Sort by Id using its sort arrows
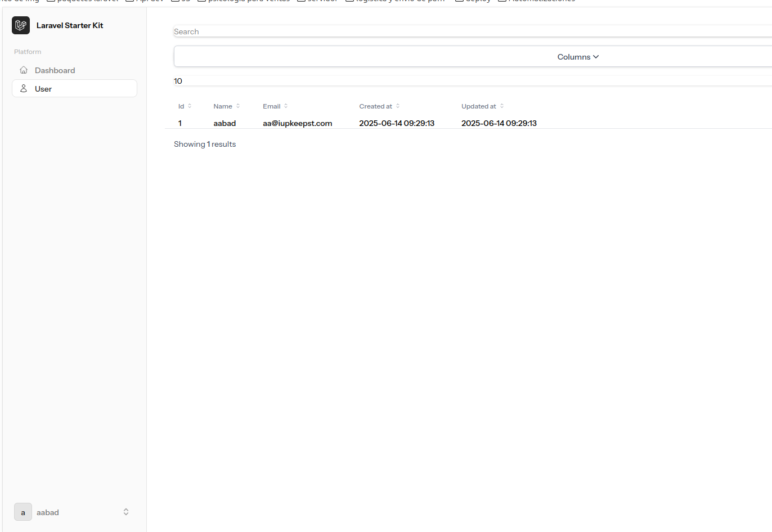 point(190,106)
